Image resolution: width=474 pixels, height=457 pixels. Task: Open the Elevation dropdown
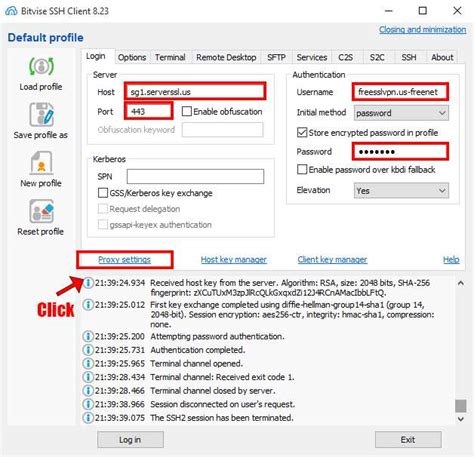401,191
